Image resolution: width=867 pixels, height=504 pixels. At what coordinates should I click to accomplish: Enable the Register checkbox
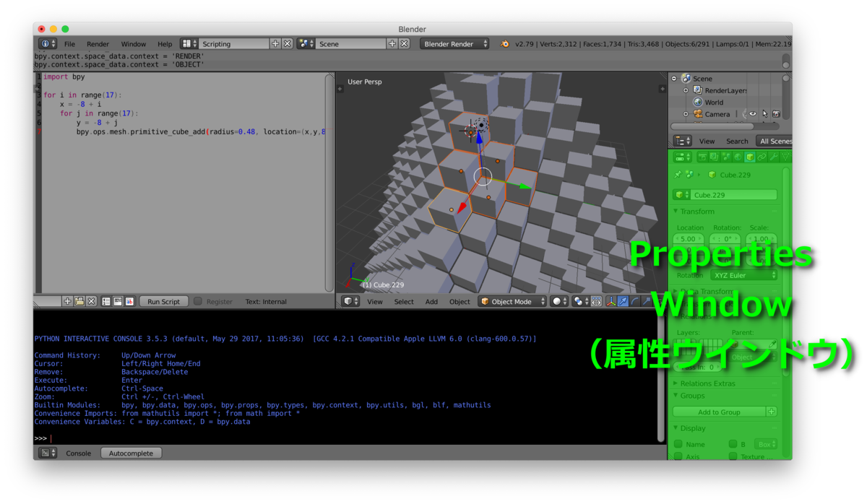197,301
